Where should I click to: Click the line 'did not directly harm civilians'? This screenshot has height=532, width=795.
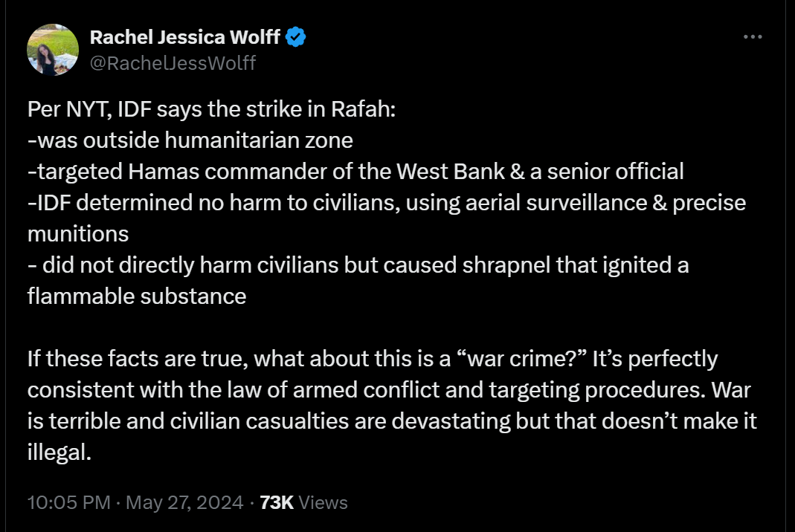click(x=358, y=265)
